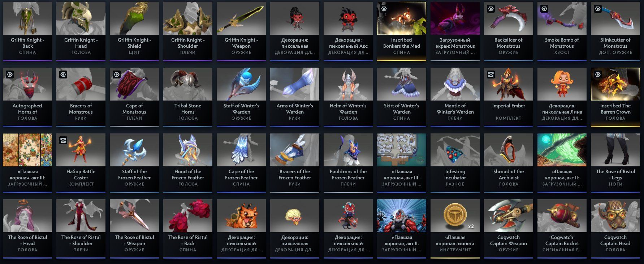
Task: Open The Rose of Ristul - Legs item
Action: click(x=615, y=163)
